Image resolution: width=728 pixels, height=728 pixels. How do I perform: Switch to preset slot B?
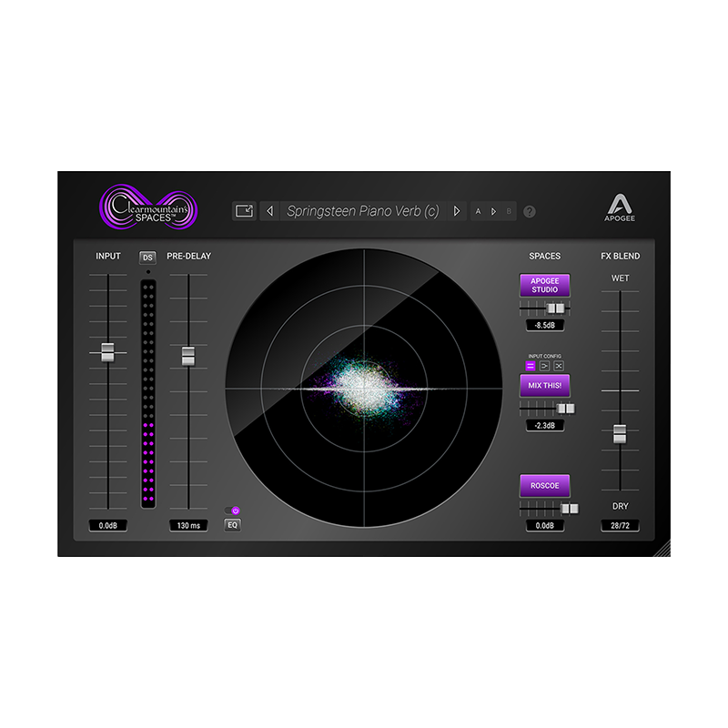tap(511, 210)
